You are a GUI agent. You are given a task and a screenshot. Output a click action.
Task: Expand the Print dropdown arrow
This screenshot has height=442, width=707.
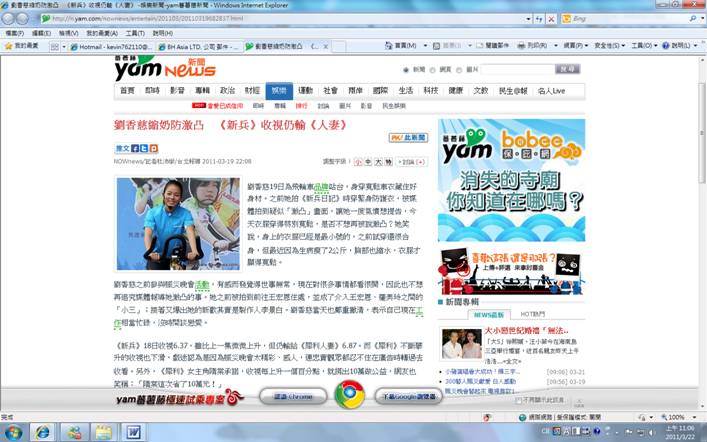click(x=556, y=46)
